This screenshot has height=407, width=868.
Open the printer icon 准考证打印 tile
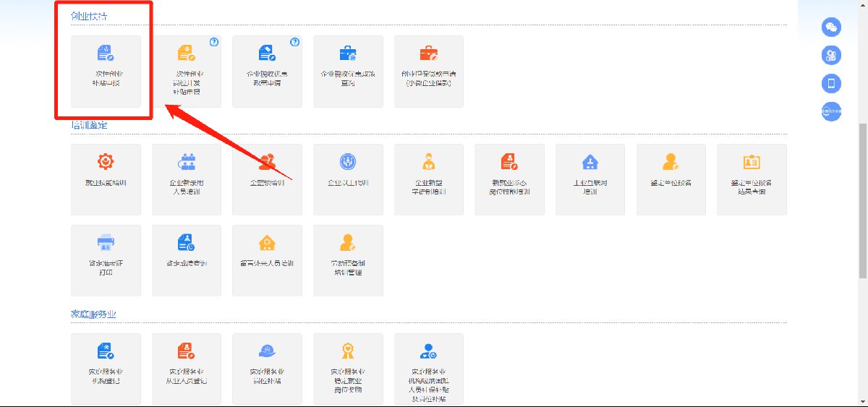tap(106, 260)
